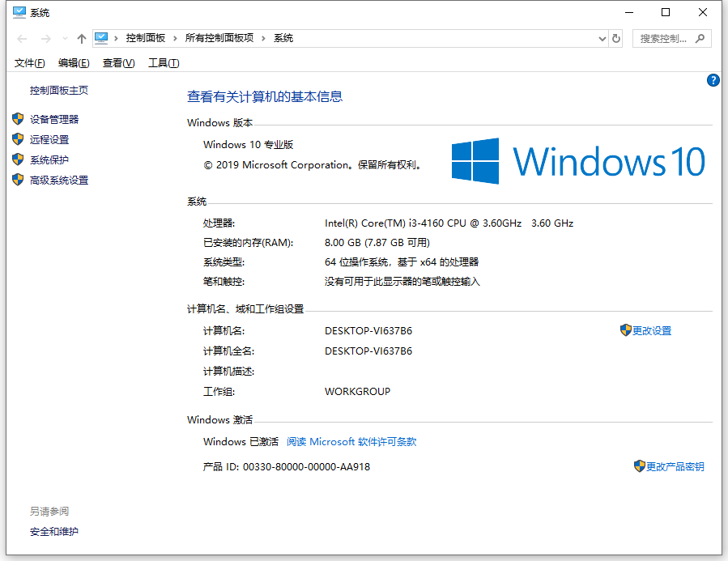Viewport: 728px width, 561px height.
Task: Click the back navigation arrow
Action: pos(22,39)
